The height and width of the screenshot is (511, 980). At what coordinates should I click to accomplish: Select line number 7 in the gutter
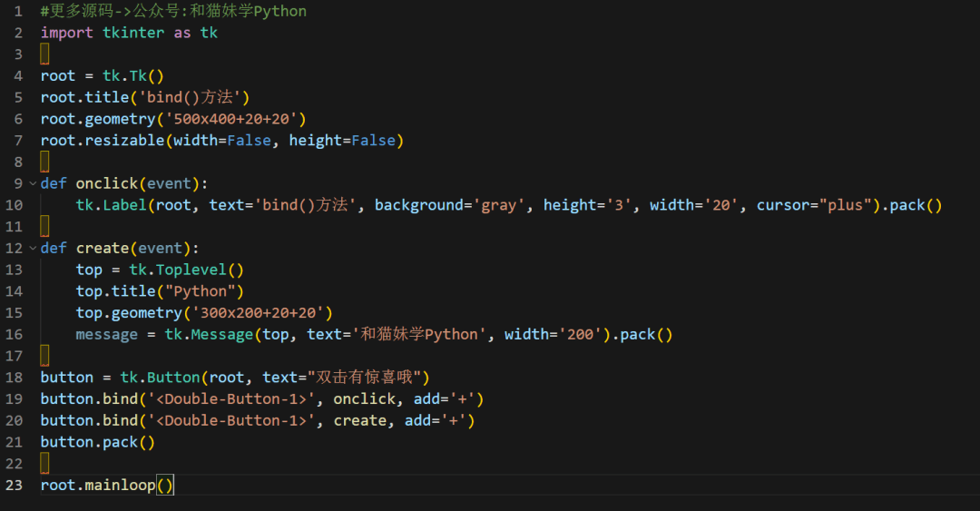coord(18,141)
